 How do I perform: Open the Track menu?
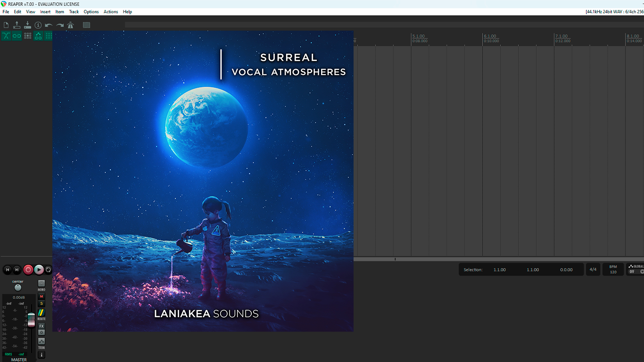pyautogui.click(x=74, y=12)
